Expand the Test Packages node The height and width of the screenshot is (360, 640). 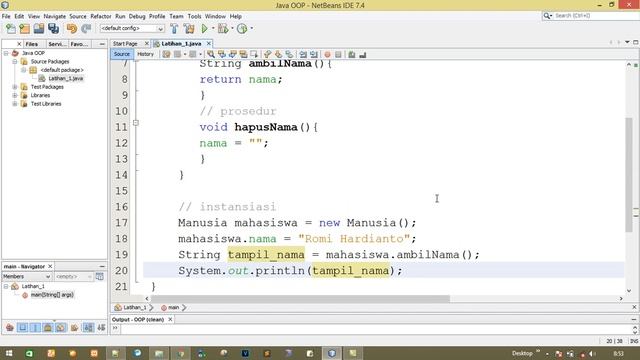point(15,87)
